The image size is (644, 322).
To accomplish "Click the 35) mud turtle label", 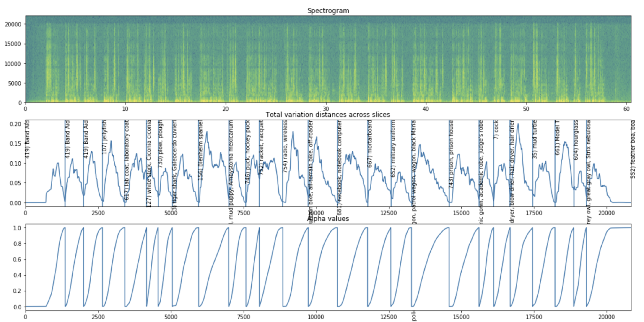I will tap(535, 139).
